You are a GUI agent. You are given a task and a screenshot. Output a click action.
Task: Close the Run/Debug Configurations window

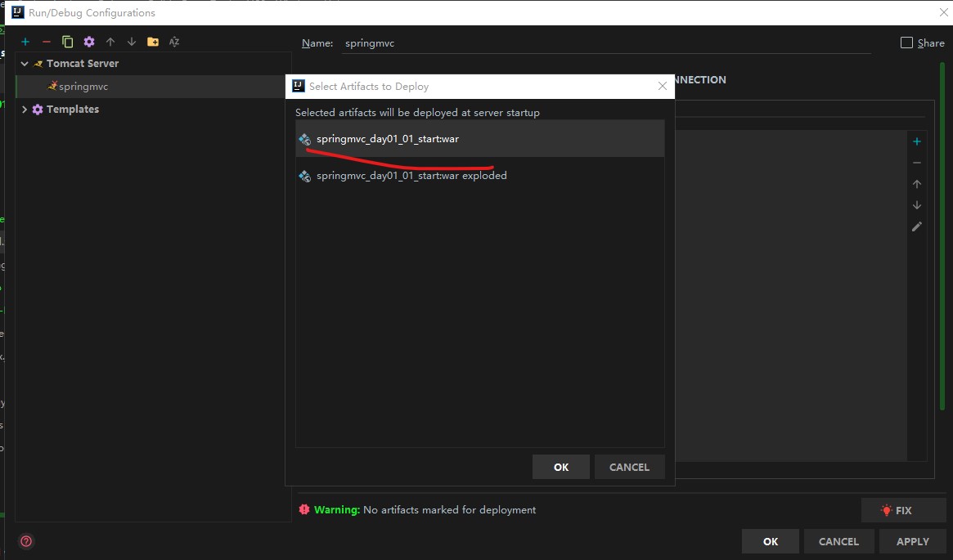point(943,12)
